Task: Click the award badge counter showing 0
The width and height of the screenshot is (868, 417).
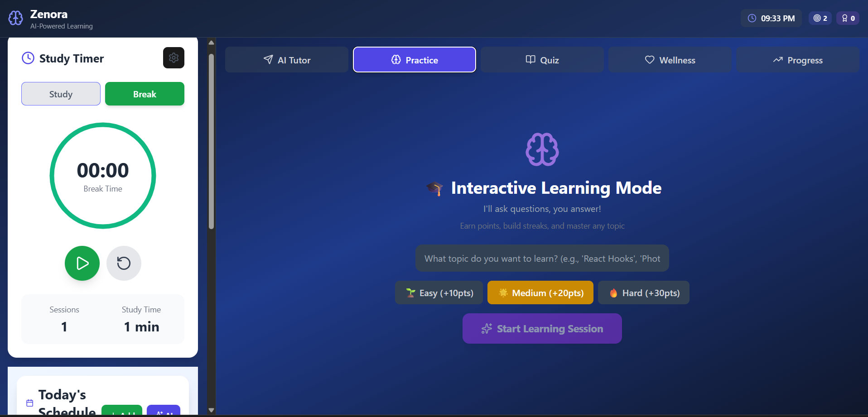Action: (848, 18)
